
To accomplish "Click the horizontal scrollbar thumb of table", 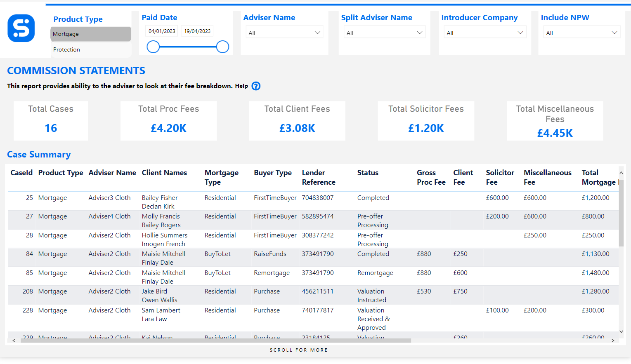I will click(216, 341).
